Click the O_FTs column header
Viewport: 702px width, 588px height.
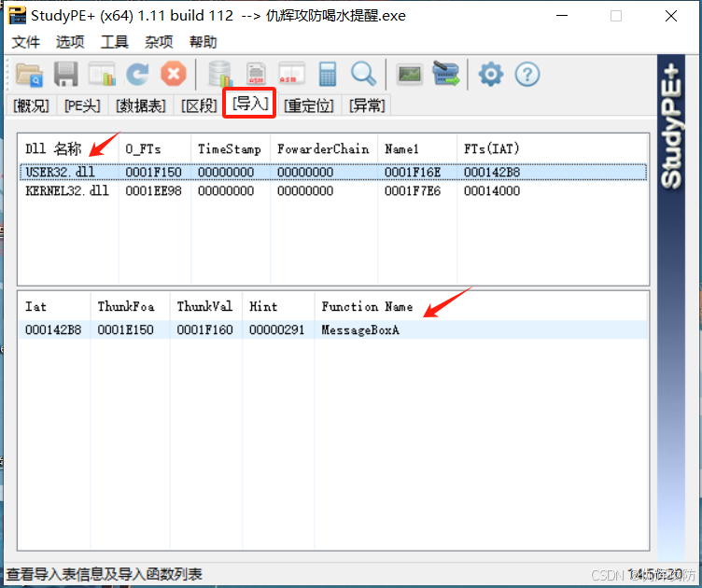pos(155,149)
